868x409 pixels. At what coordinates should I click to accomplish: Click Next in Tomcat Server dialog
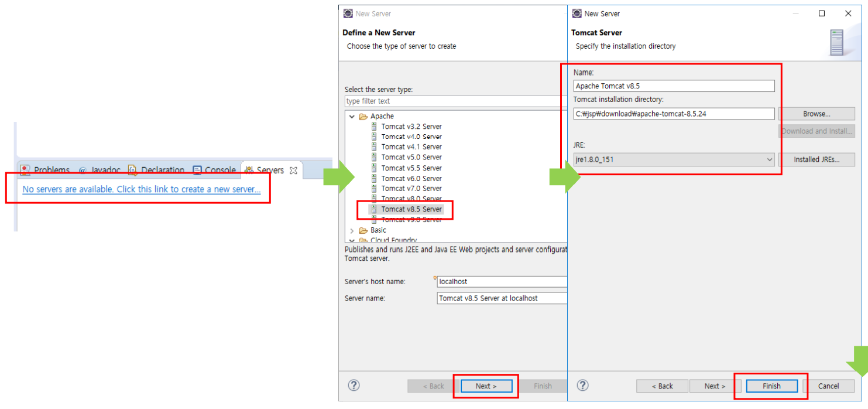click(x=715, y=386)
